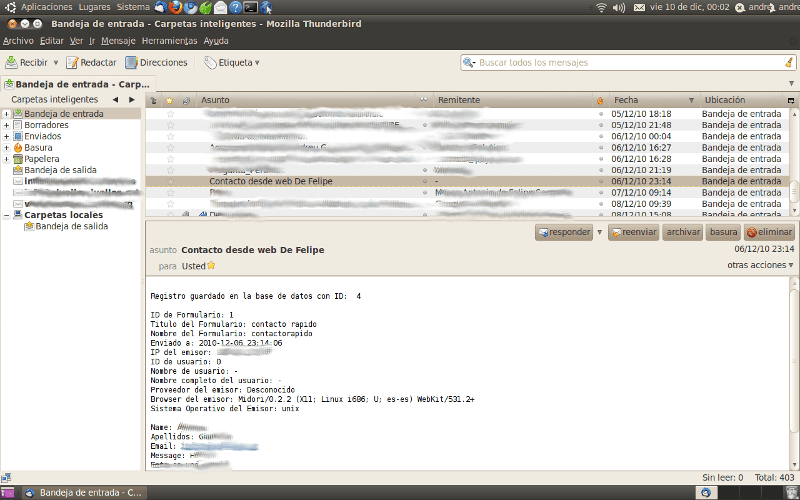Open the Editar menu
The image size is (800, 500).
tap(52, 41)
